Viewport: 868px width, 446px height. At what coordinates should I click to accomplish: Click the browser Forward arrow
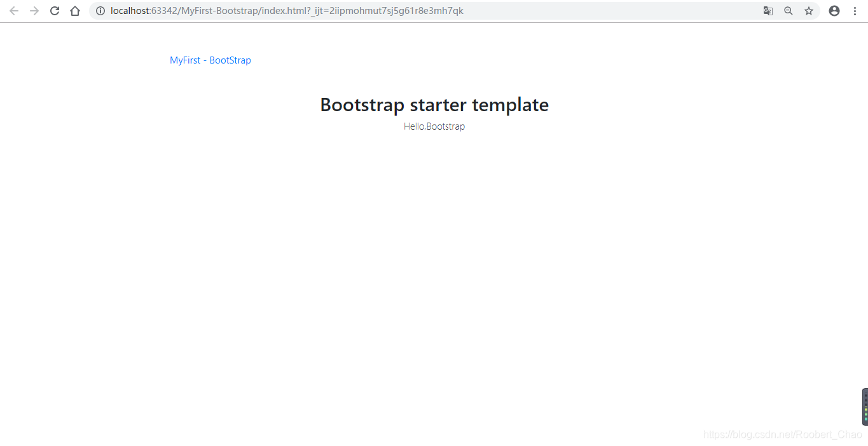coord(34,11)
